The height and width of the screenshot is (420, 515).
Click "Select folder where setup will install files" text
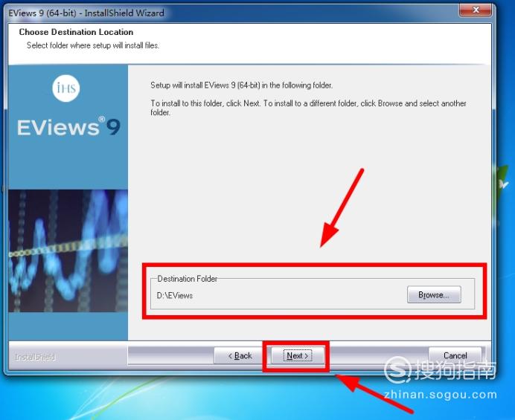[x=93, y=45]
